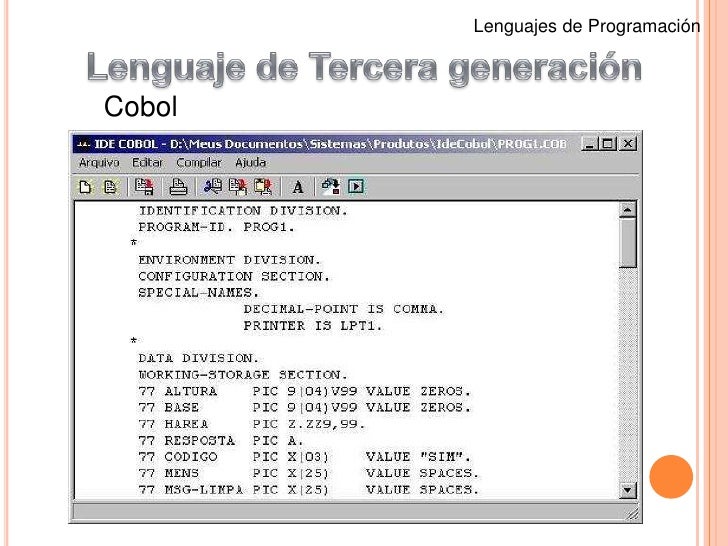Open the Ajuda menu
This screenshot has width=728, height=546.
click(x=250, y=162)
